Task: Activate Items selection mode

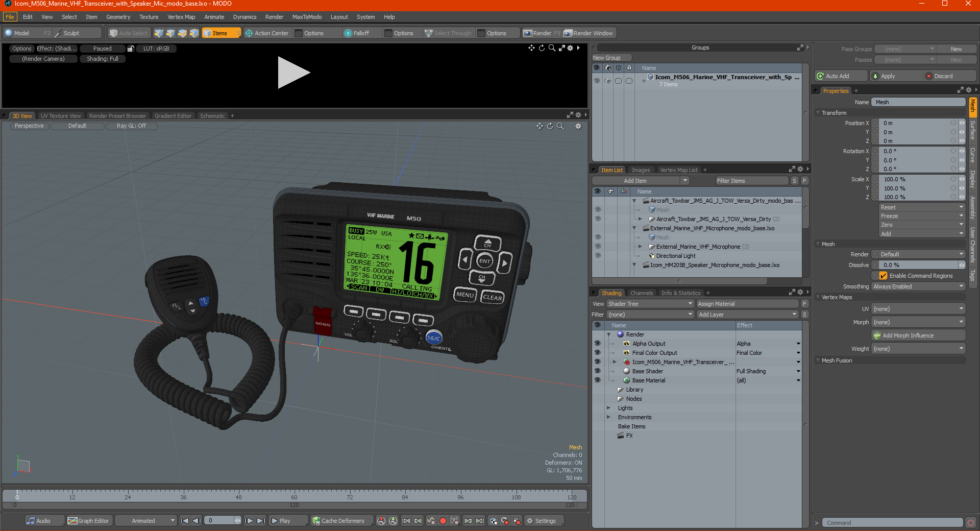Action: click(x=221, y=33)
